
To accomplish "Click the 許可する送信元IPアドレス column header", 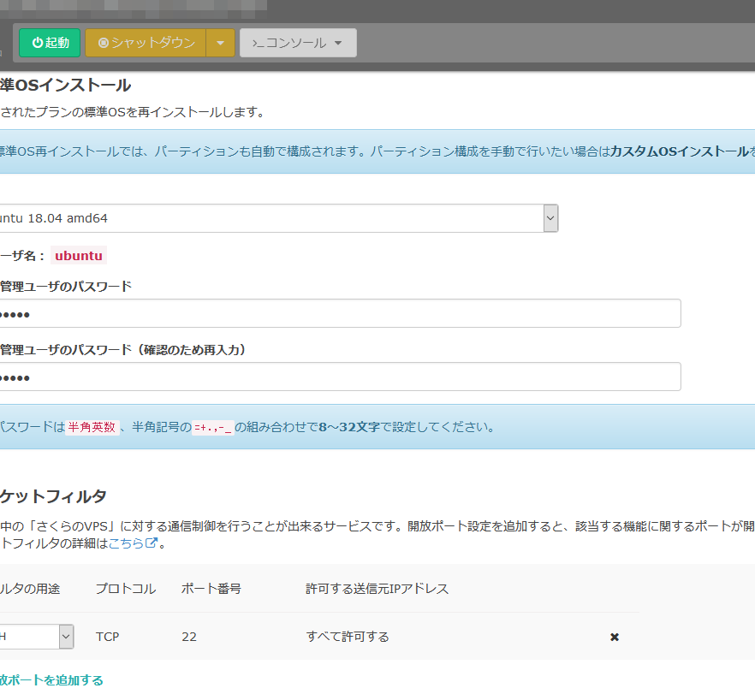I will (377, 589).
